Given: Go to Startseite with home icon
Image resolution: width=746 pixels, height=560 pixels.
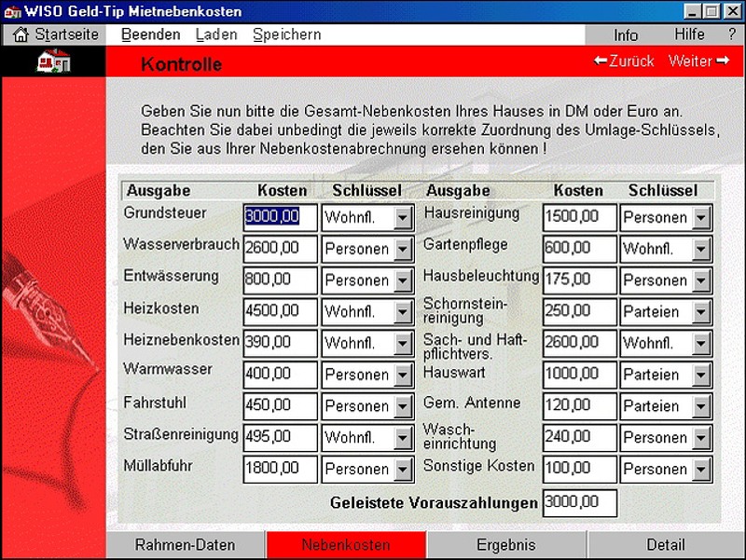Looking at the screenshot, I should click(x=56, y=34).
